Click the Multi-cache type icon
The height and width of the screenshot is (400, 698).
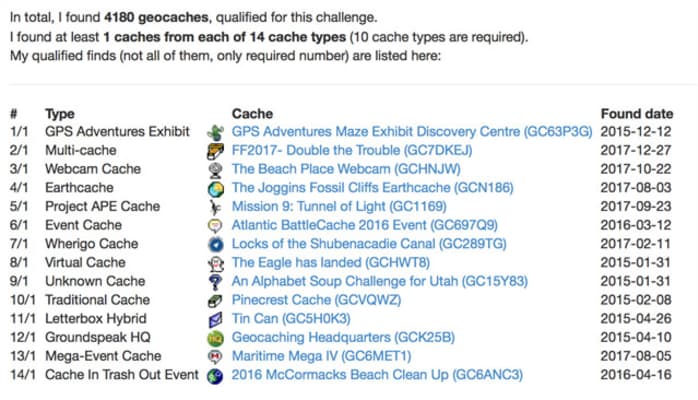point(213,151)
